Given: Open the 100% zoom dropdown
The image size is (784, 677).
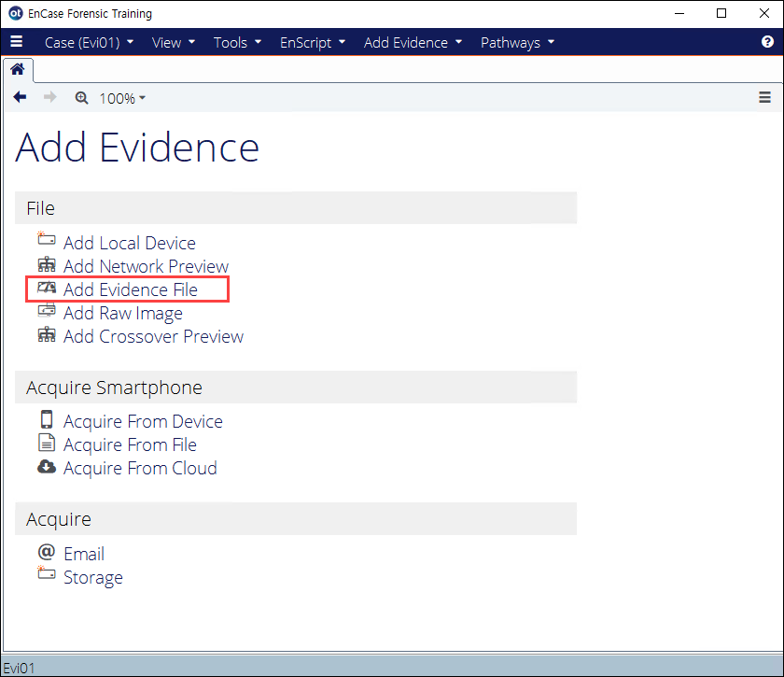Looking at the screenshot, I should (122, 98).
